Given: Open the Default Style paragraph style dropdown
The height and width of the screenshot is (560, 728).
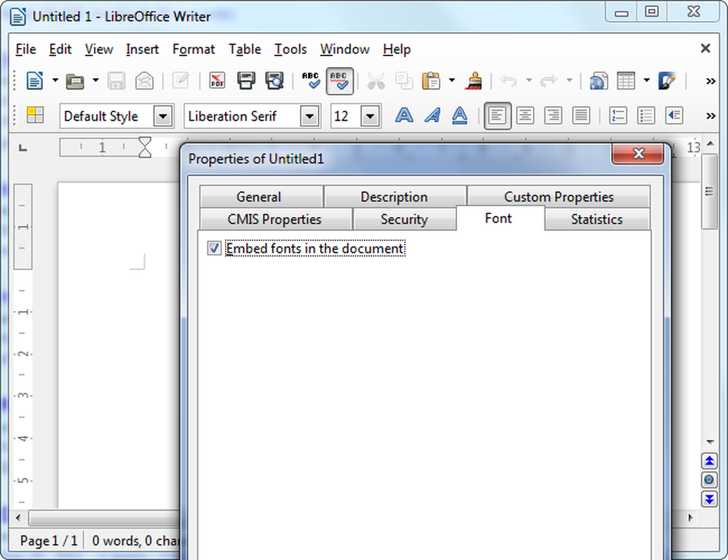Looking at the screenshot, I should 163,116.
